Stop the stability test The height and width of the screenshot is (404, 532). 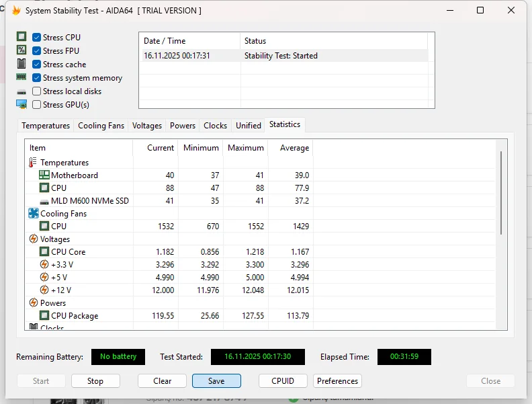point(95,381)
